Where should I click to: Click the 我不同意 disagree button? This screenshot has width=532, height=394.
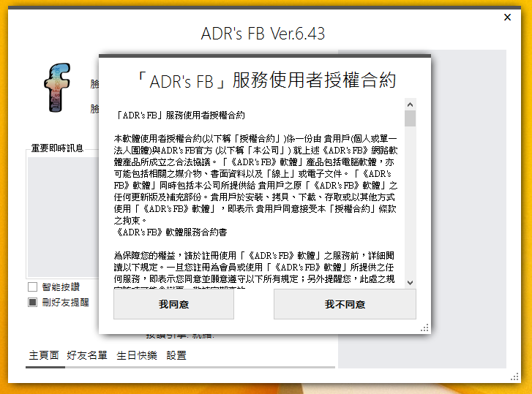pyautogui.click(x=345, y=304)
